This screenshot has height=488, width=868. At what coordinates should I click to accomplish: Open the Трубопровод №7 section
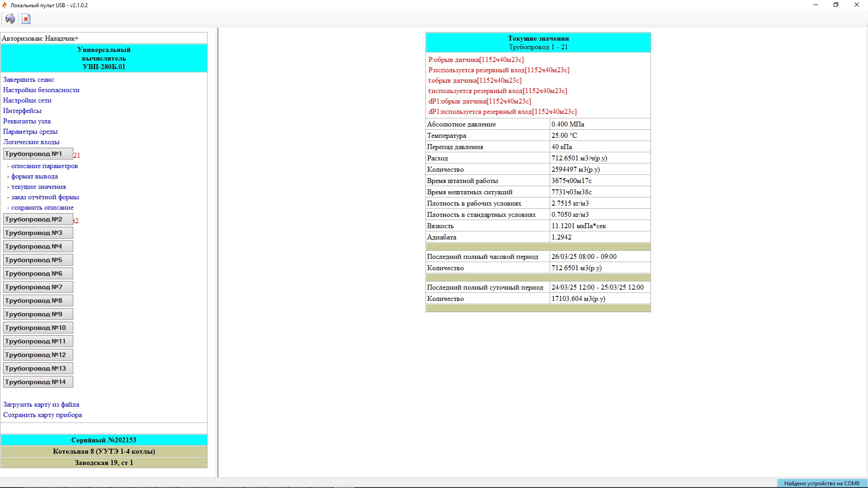[38, 287]
